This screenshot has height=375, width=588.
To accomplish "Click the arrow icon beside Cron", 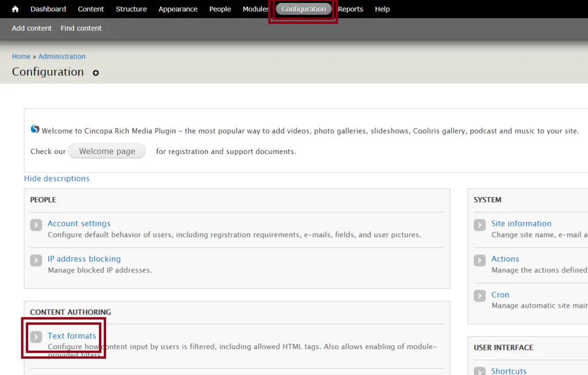I will [479, 296].
